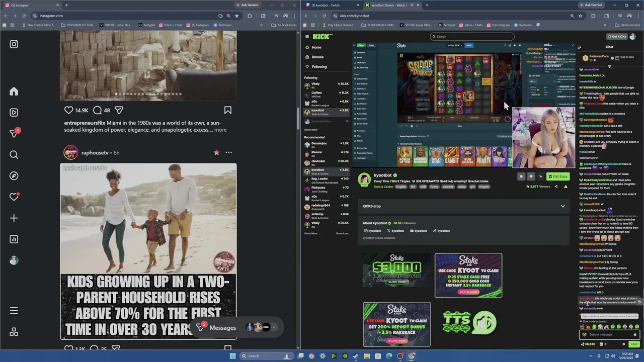644x362 pixels.
Task: Share the entrepreneursflix Miami post
Action: 119,110
